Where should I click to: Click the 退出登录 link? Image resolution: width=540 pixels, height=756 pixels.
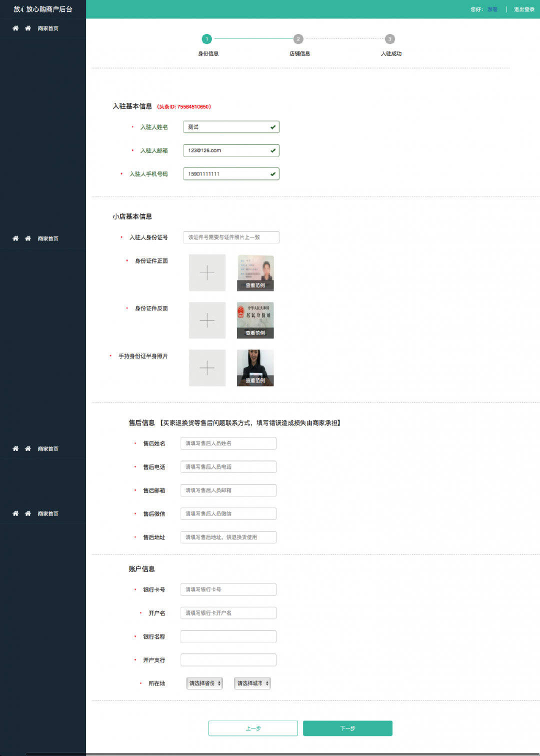coord(524,9)
